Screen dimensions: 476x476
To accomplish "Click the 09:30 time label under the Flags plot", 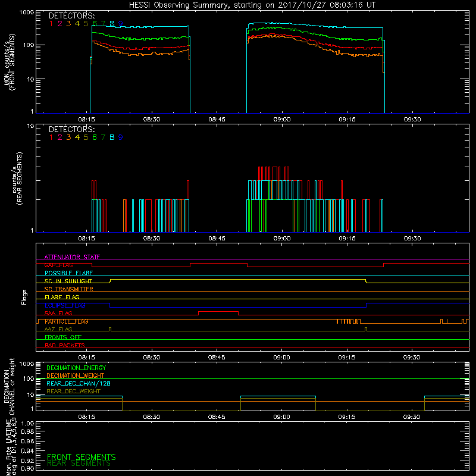I will click(412, 358).
